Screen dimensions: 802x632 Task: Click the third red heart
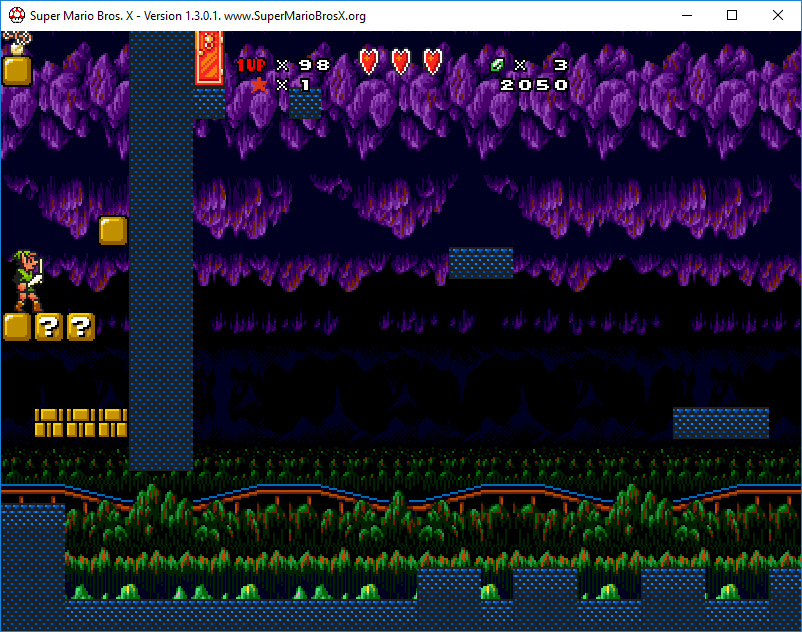[433, 62]
